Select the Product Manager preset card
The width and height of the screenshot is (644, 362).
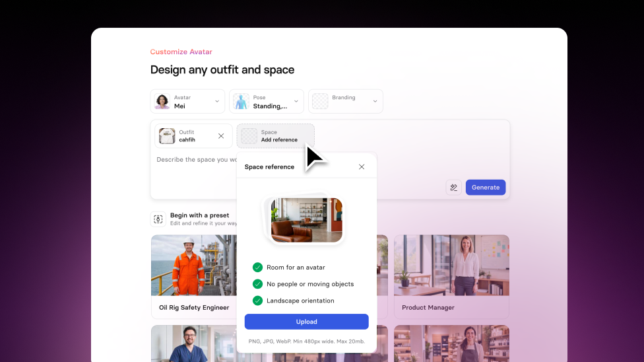coord(451,276)
